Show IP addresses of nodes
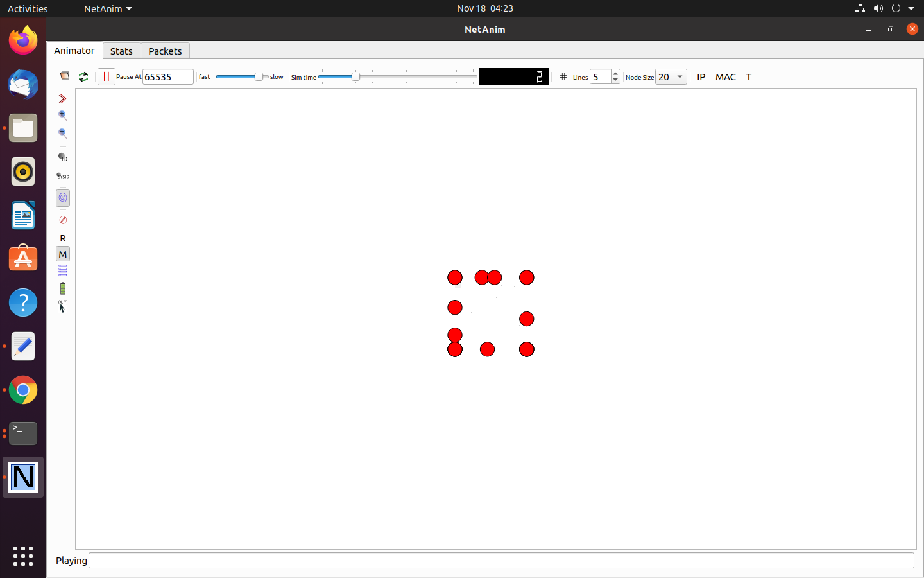 [701, 76]
